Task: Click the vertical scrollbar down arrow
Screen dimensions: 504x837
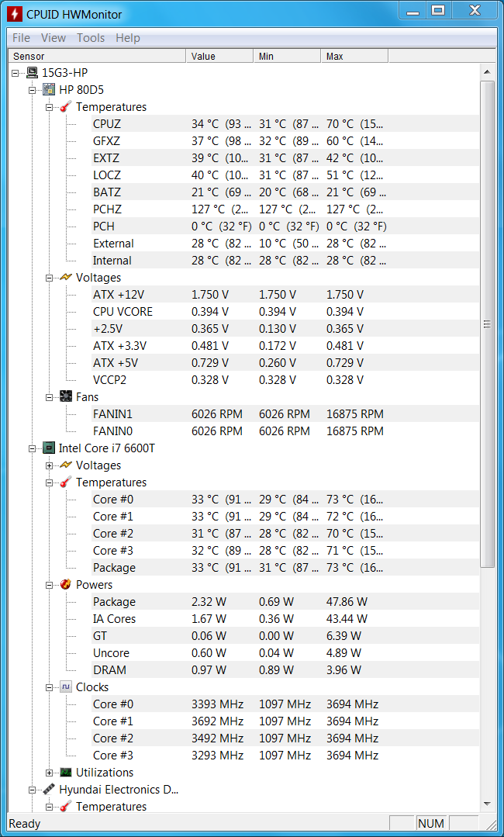Action: coord(487,804)
